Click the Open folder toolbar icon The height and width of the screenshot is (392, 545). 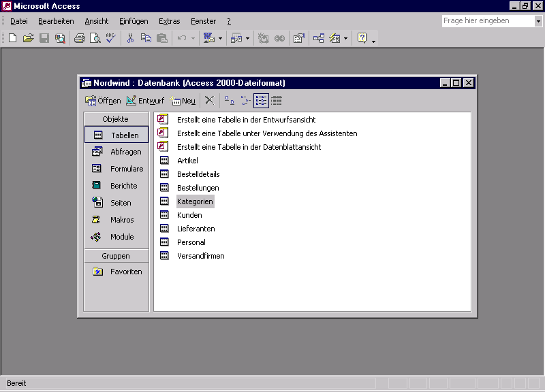click(x=29, y=38)
